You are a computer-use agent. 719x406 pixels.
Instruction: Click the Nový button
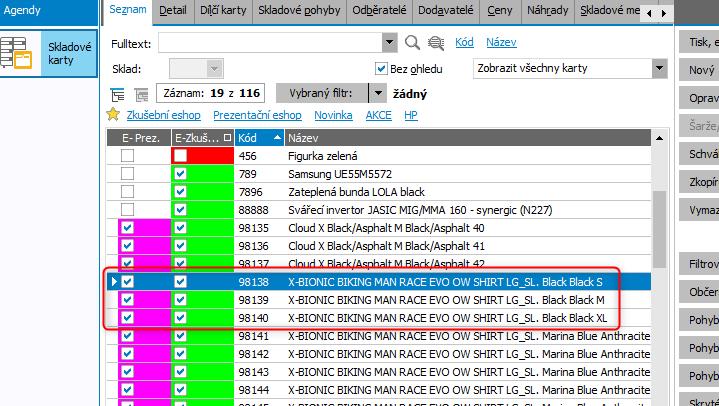699,70
